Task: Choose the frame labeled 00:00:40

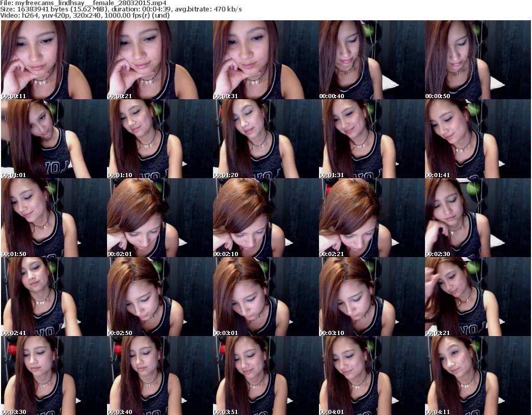Action: (371, 60)
